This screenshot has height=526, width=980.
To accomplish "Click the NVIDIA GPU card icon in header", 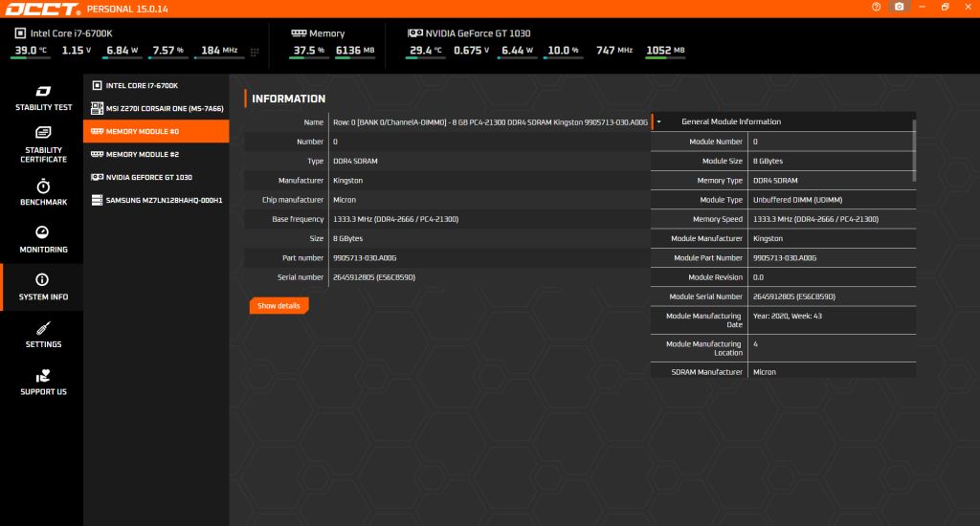I will click(x=415, y=33).
